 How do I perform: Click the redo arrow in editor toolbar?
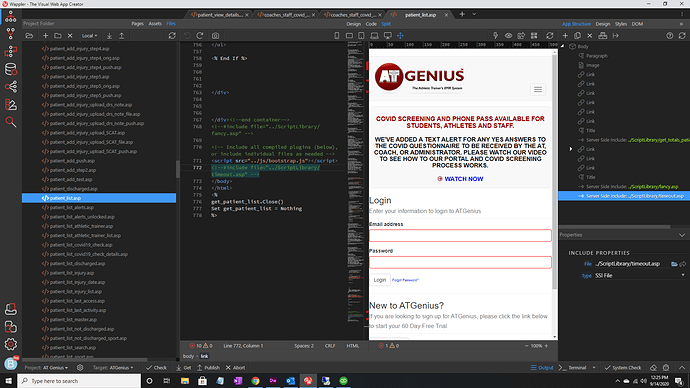(x=200, y=36)
